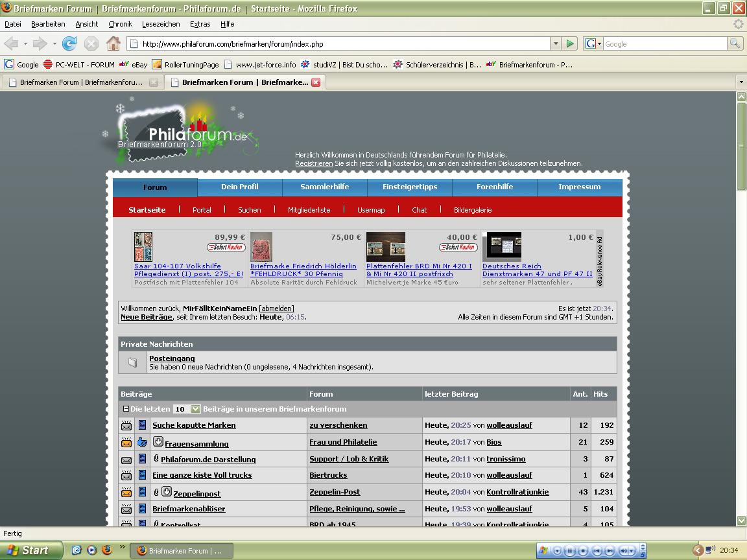Close the active Briefmarken Forum tab
The height and width of the screenshot is (560, 747).
316,82
